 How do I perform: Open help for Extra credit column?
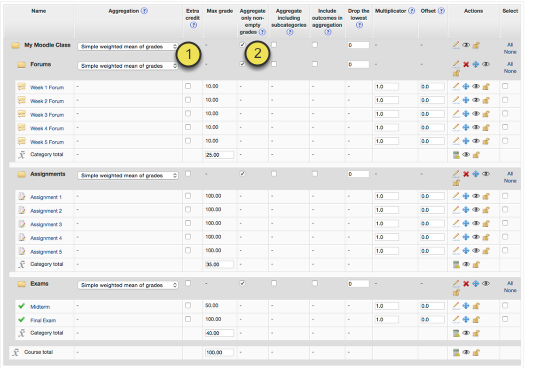pyautogui.click(x=194, y=25)
